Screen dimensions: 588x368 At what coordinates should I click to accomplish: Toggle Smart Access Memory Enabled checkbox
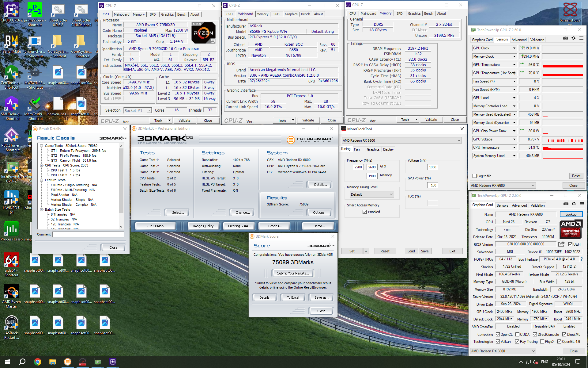point(364,212)
